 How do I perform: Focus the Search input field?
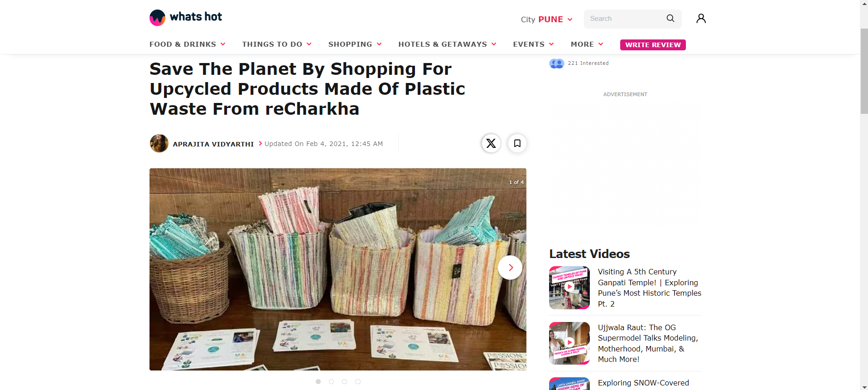click(x=625, y=19)
